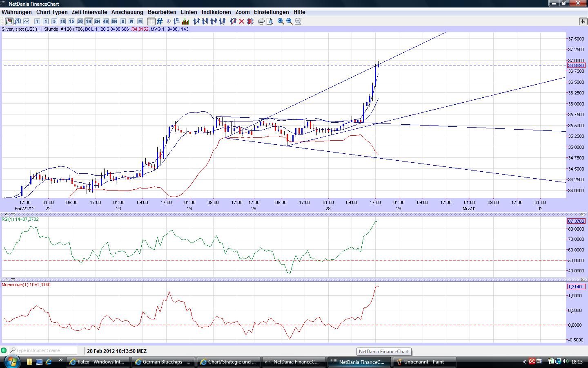This screenshot has height=368, width=588.
Task: Click the pin icon at toolbar right
Action: (582, 21)
